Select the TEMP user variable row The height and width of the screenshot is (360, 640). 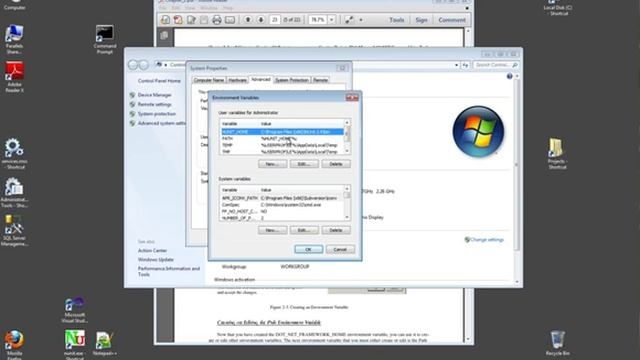[282, 145]
